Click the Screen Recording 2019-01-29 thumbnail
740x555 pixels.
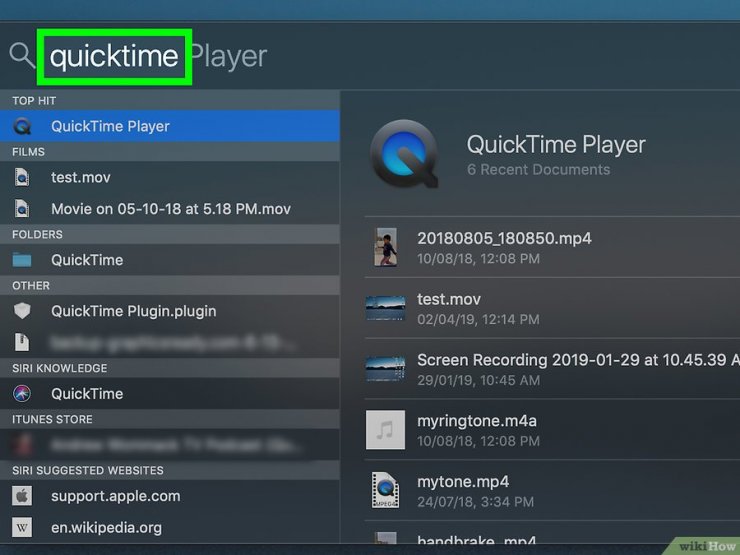(386, 369)
